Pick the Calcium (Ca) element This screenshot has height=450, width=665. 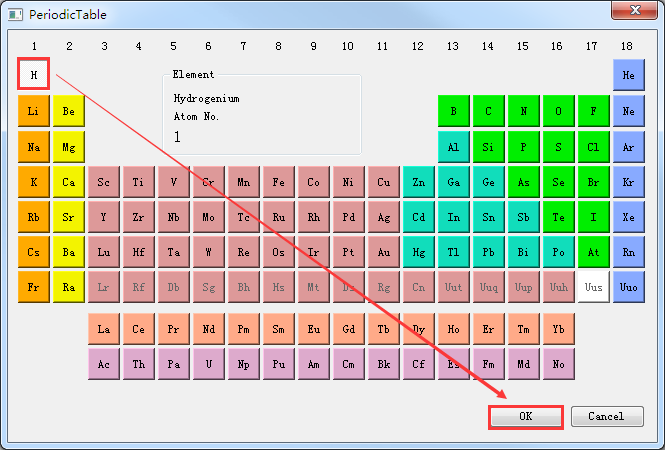69,182
